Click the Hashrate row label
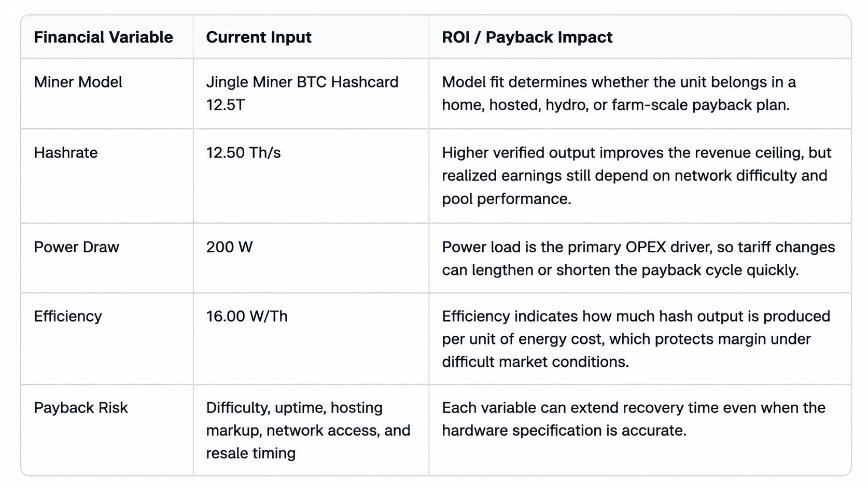Image resolution: width=868 pixels, height=487 pixels. pos(65,153)
